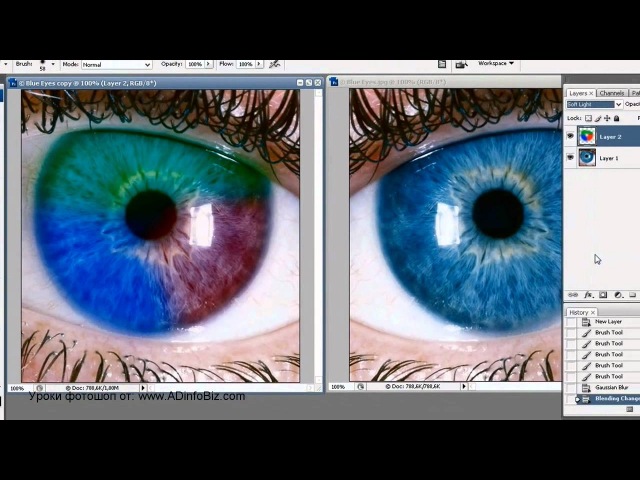Click the Gaussian Blur history state icon
Screen dimensions: 640x480
pos(586,388)
